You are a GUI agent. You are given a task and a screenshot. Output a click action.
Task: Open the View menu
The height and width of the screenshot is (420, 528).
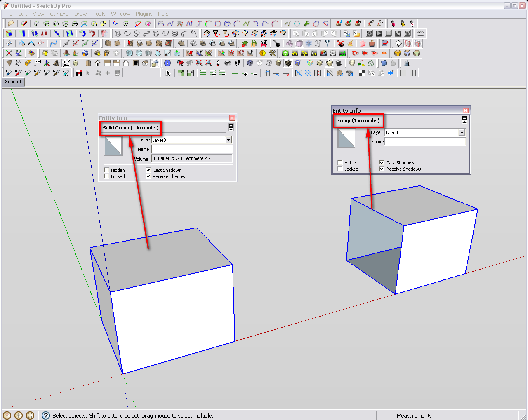pos(38,14)
